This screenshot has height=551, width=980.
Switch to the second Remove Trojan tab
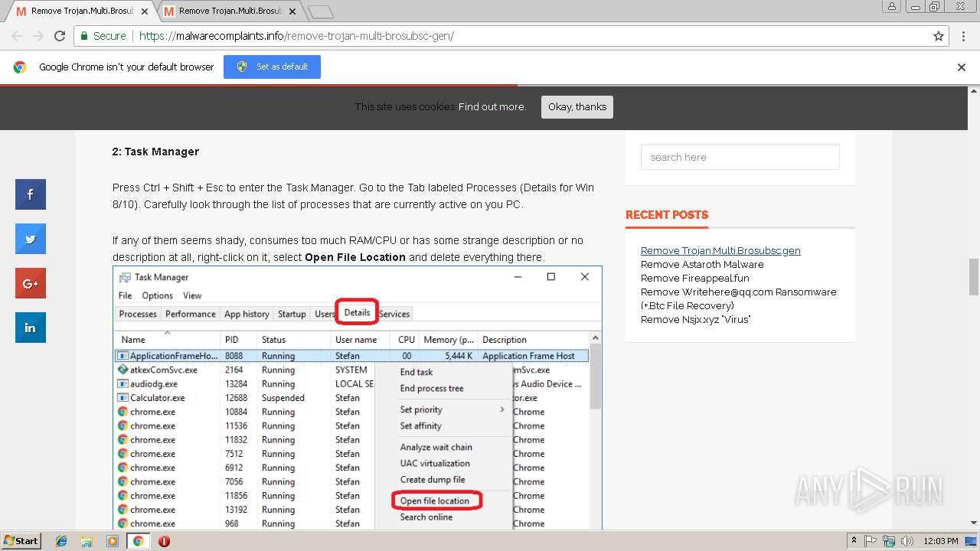pos(228,11)
